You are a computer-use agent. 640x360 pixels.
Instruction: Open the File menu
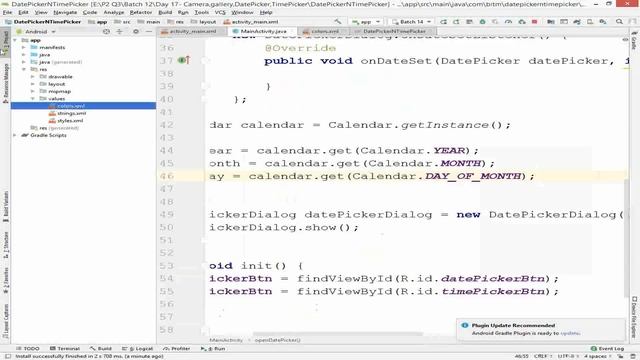click(7, 12)
